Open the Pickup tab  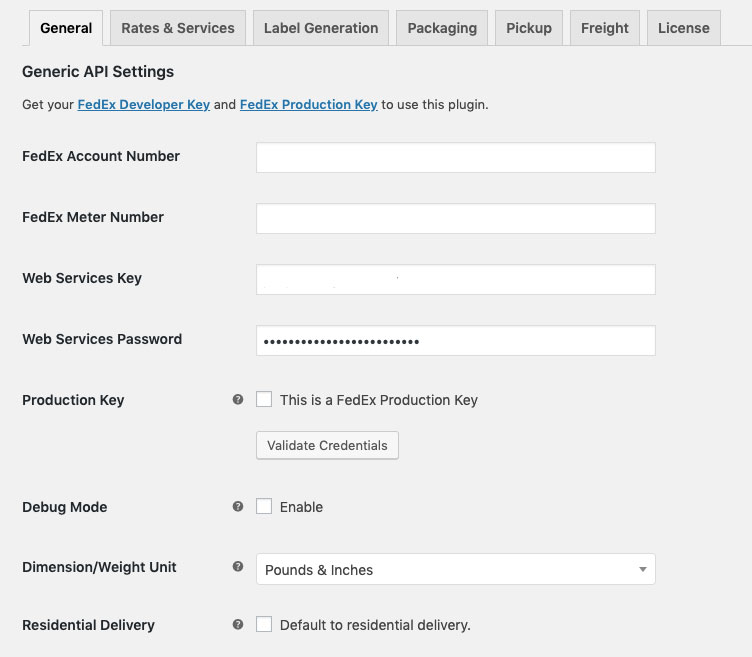(529, 28)
